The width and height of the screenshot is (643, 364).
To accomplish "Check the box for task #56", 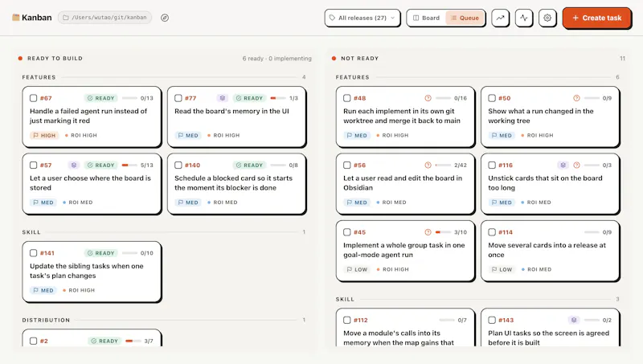I will (x=347, y=166).
